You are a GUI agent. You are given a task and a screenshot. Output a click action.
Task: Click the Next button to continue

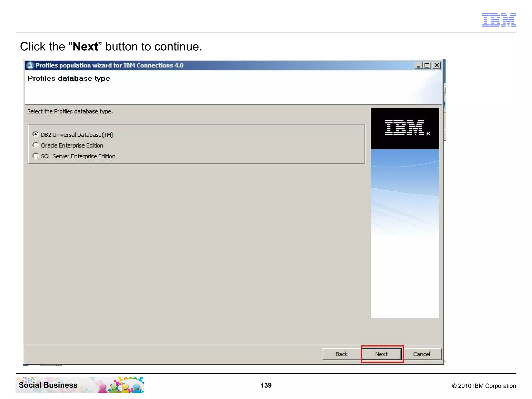(x=382, y=354)
